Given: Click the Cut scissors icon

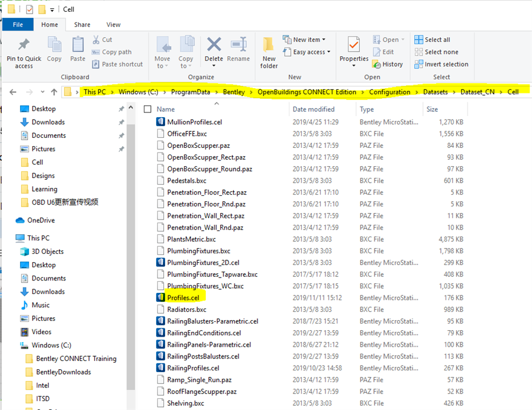Looking at the screenshot, I should 96,40.
